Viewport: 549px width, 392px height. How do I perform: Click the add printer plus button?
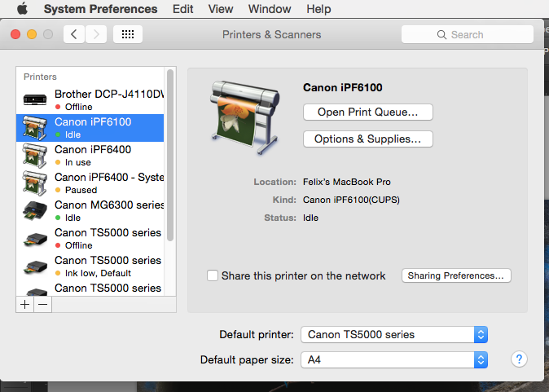(x=24, y=304)
